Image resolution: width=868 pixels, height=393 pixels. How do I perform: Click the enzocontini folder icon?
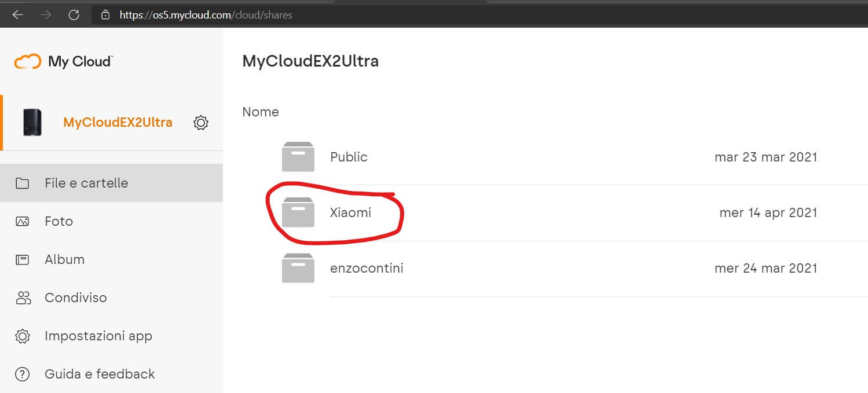298,269
